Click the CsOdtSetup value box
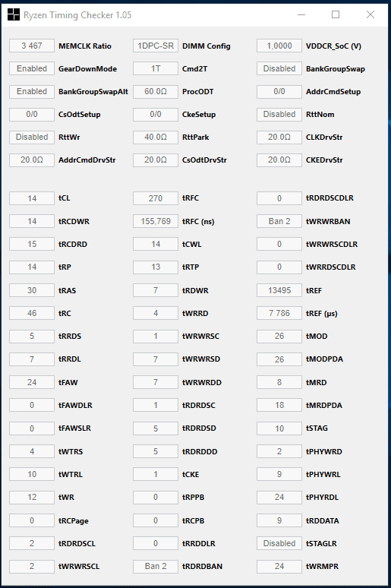 32,115
